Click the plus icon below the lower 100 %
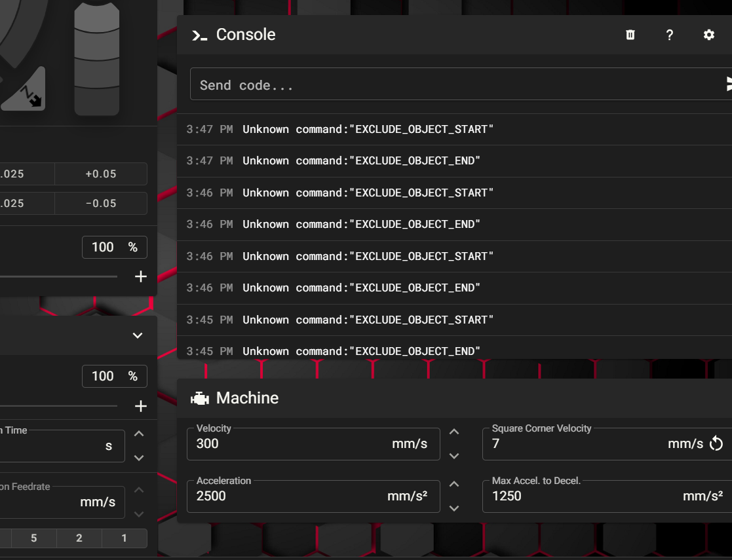The image size is (732, 560). [x=140, y=406]
